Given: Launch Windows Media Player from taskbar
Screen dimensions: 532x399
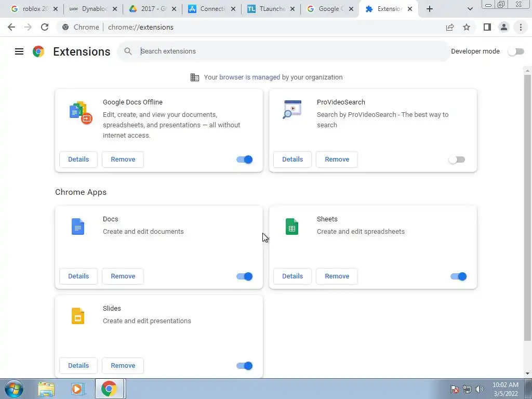Looking at the screenshot, I should 77,389.
